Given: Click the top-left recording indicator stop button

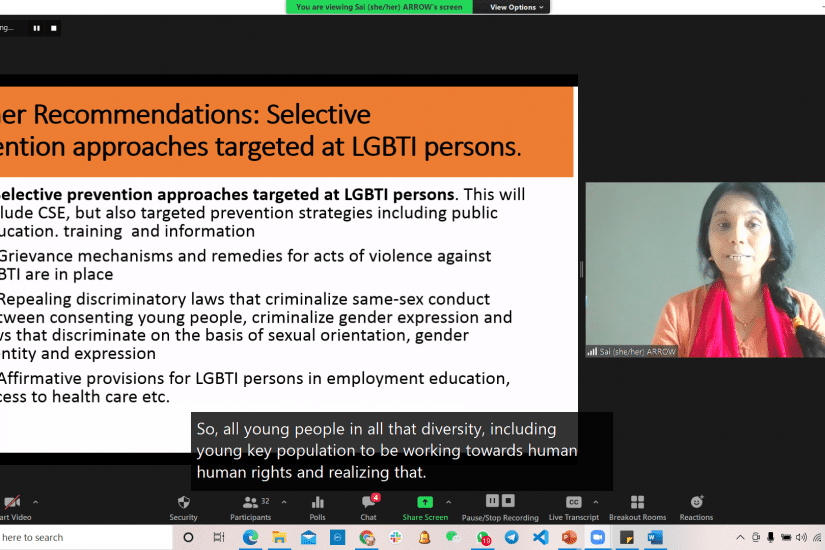Looking at the screenshot, I should coord(54,28).
